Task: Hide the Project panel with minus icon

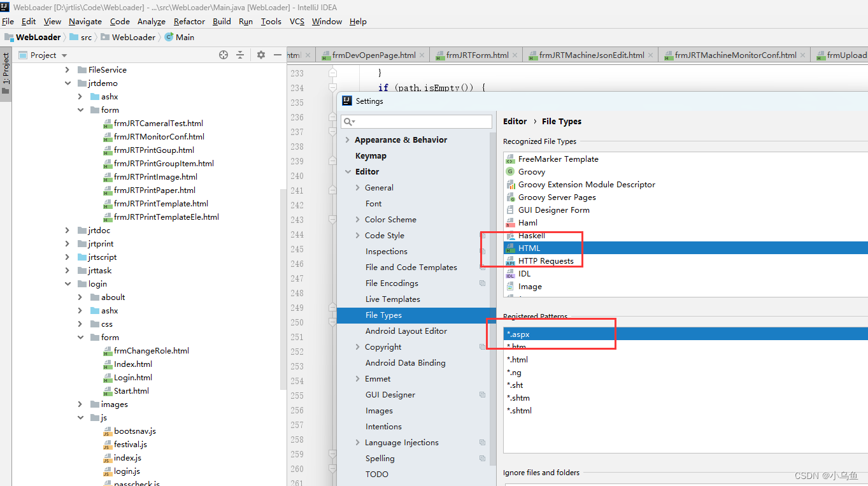Action: coord(277,55)
